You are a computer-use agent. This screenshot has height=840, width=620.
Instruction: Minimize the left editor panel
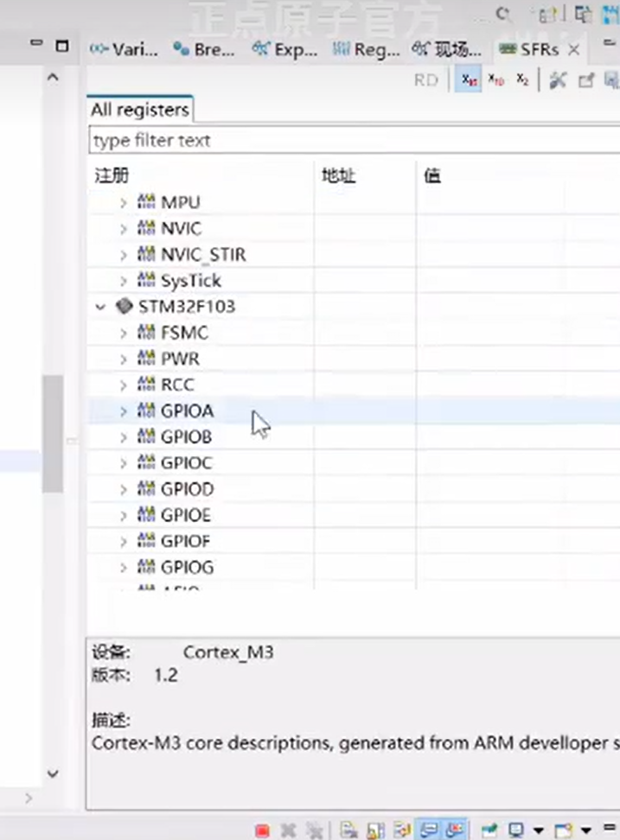pos(36,43)
